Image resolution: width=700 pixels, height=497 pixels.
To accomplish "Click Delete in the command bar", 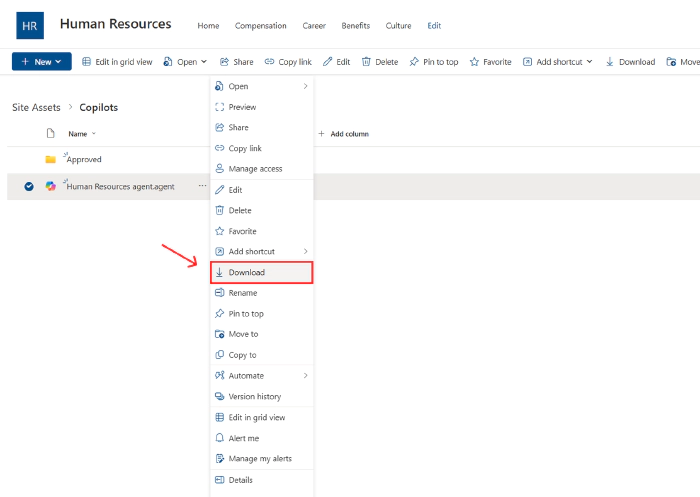I will tap(380, 62).
